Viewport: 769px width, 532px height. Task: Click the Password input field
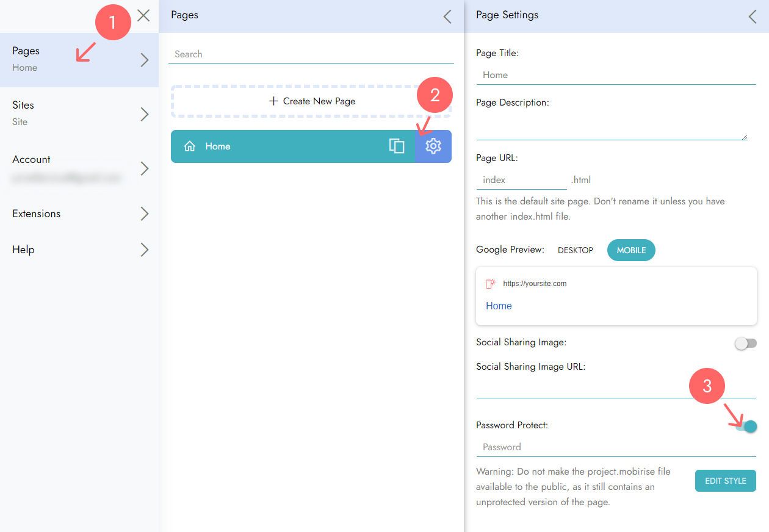click(615, 447)
